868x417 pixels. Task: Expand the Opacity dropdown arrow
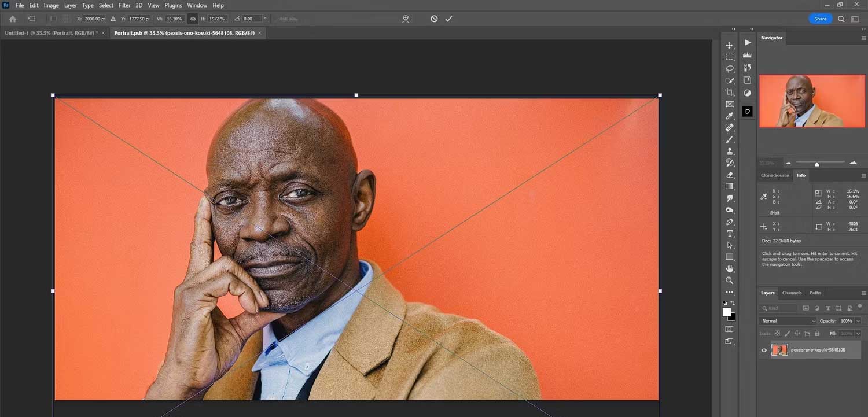pos(858,321)
